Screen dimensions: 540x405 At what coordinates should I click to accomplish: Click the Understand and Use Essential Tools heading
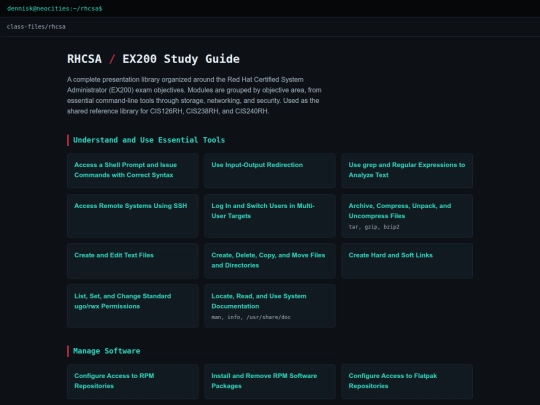pos(149,140)
